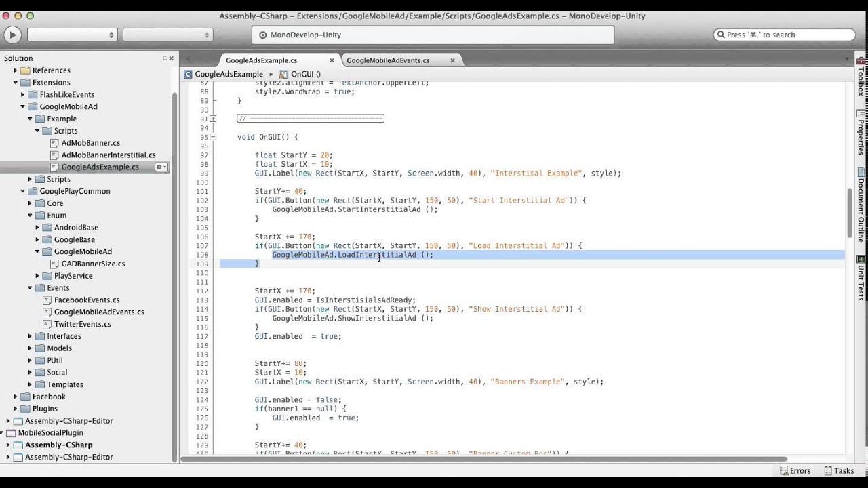Click the PlayService folder icon
868x488 pixels.
(47, 276)
